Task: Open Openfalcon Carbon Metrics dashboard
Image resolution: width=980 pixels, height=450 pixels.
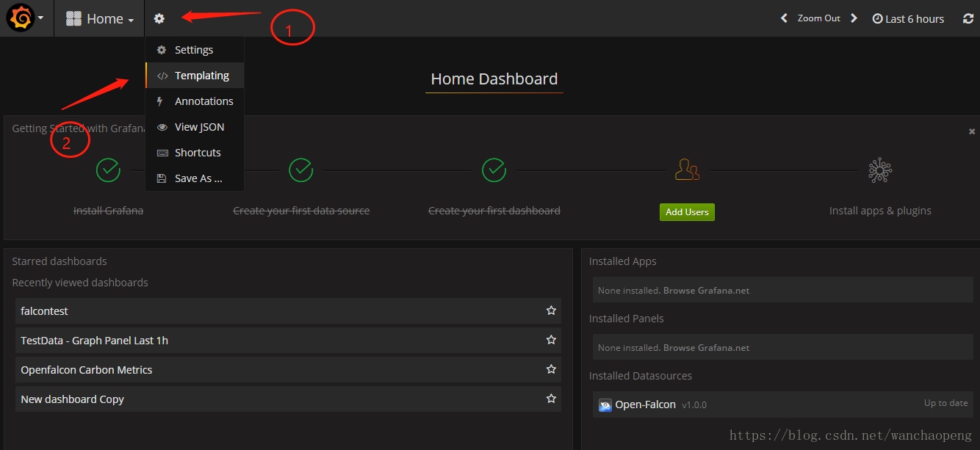Action: (288, 370)
